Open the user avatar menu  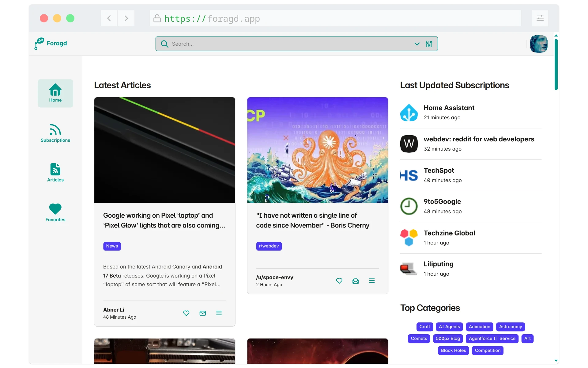[539, 44]
